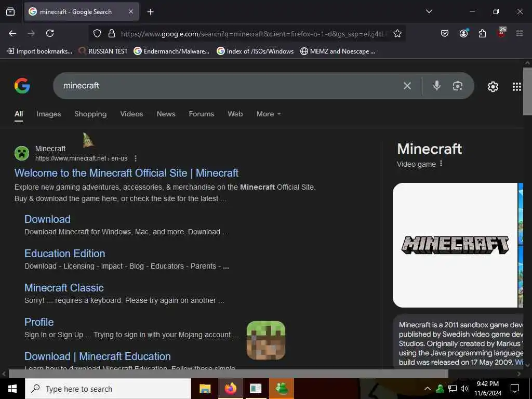Open more options beside Video game label

pos(441,164)
